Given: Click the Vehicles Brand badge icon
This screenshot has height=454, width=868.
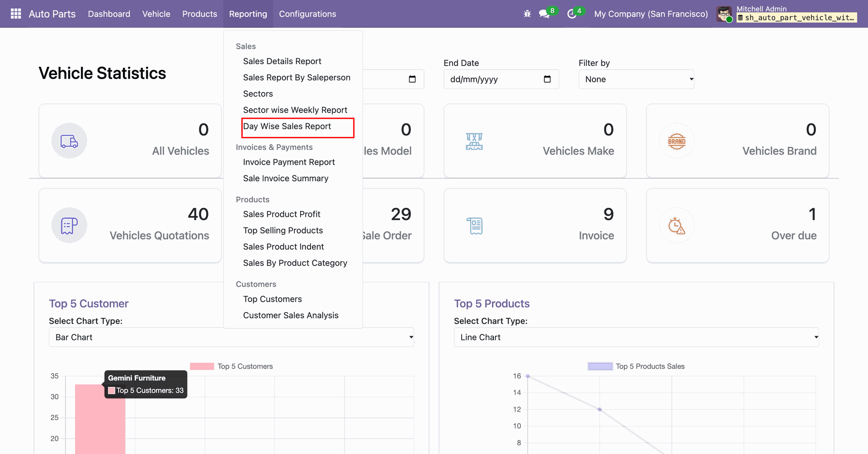Looking at the screenshot, I should coord(677,141).
